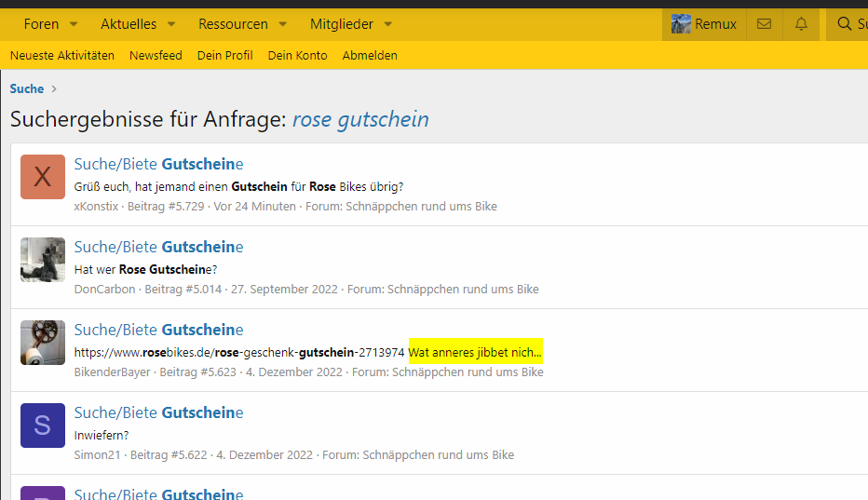868x500 pixels.
Task: Open DonCarbon's cat avatar
Action: pos(43,260)
